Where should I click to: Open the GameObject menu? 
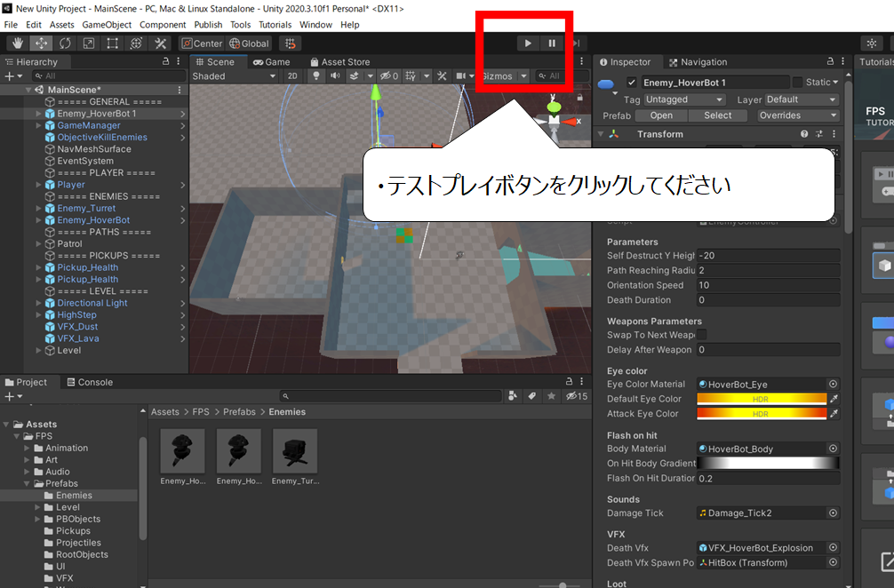point(107,25)
